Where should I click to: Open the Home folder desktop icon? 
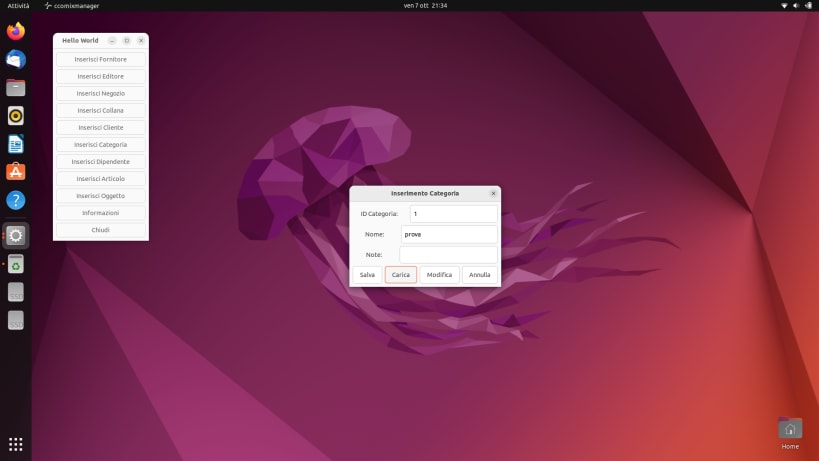(x=790, y=434)
